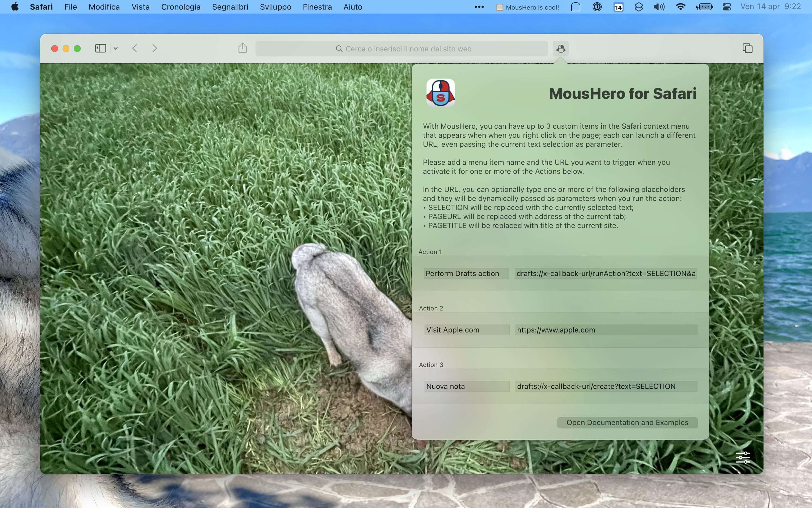Open the Wi-Fi menu bar icon
This screenshot has width=812, height=508.
tap(680, 7)
